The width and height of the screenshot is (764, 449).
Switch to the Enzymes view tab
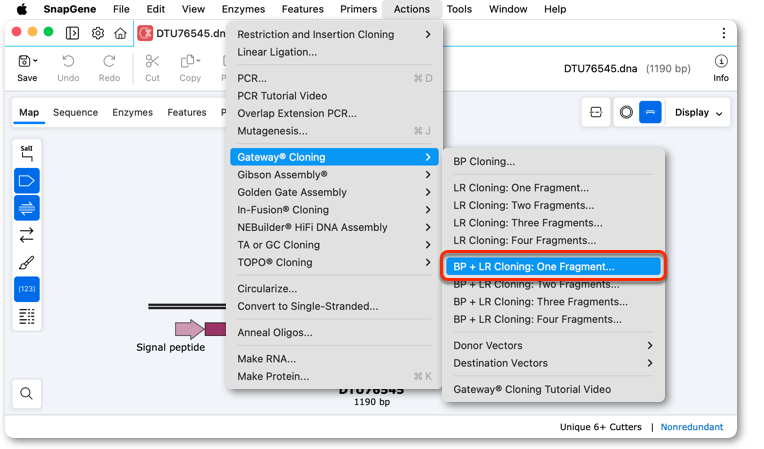point(133,112)
